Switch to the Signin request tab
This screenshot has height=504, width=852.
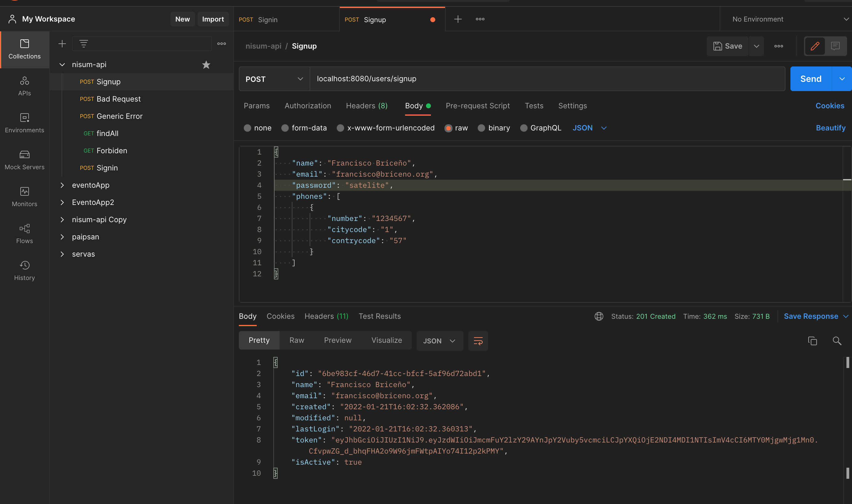click(x=268, y=19)
